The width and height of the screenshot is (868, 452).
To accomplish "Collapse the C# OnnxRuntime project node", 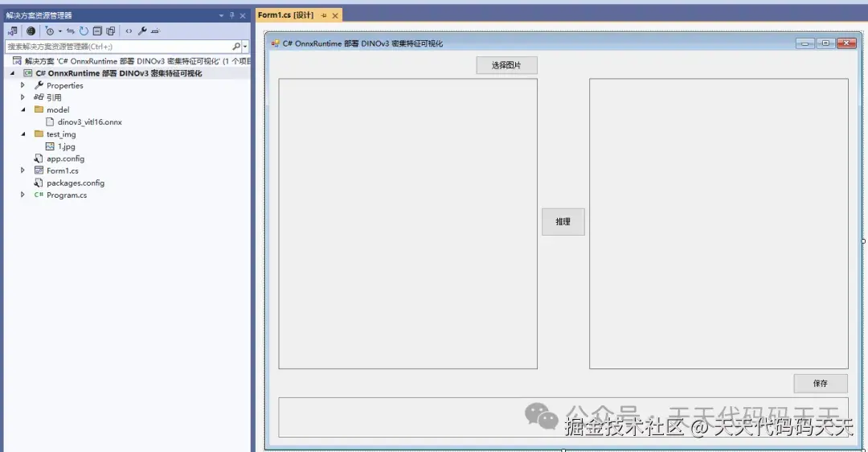I will coord(12,73).
